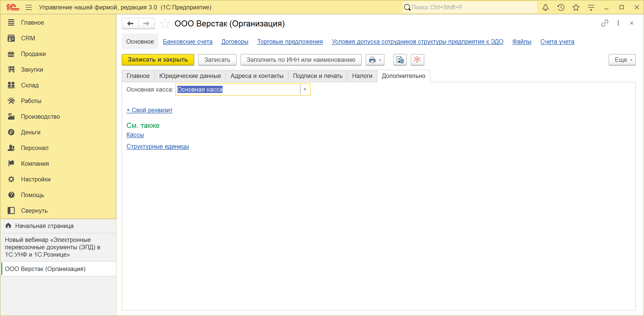Click the 1C logo icon
644x316 pixels.
coord(12,7)
